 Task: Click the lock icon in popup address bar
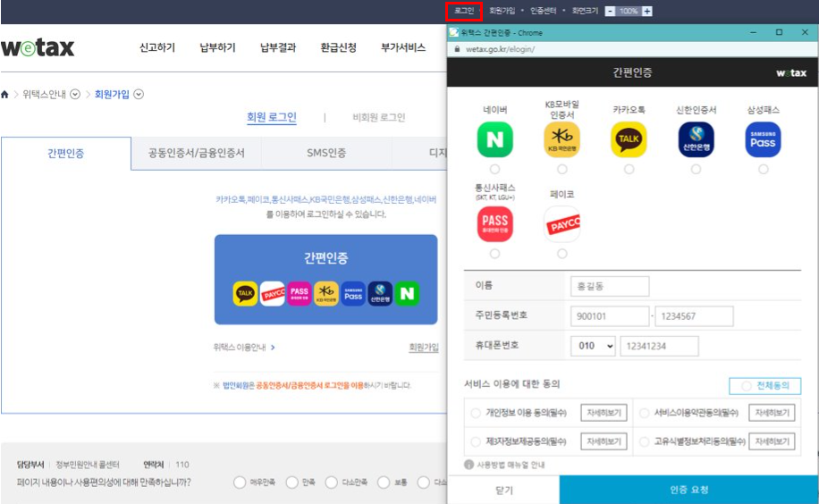457,49
